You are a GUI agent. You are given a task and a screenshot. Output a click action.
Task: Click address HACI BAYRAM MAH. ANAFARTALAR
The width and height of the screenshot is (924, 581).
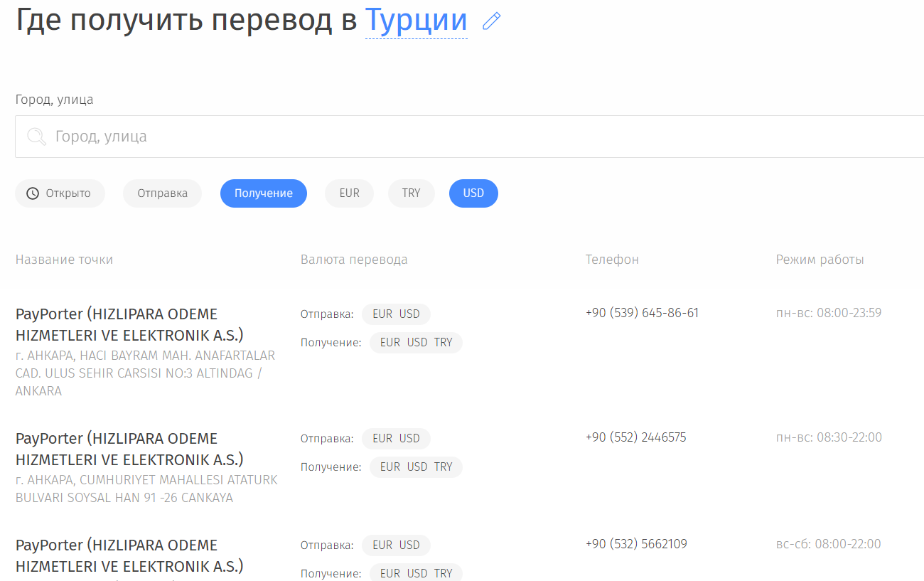click(x=145, y=373)
